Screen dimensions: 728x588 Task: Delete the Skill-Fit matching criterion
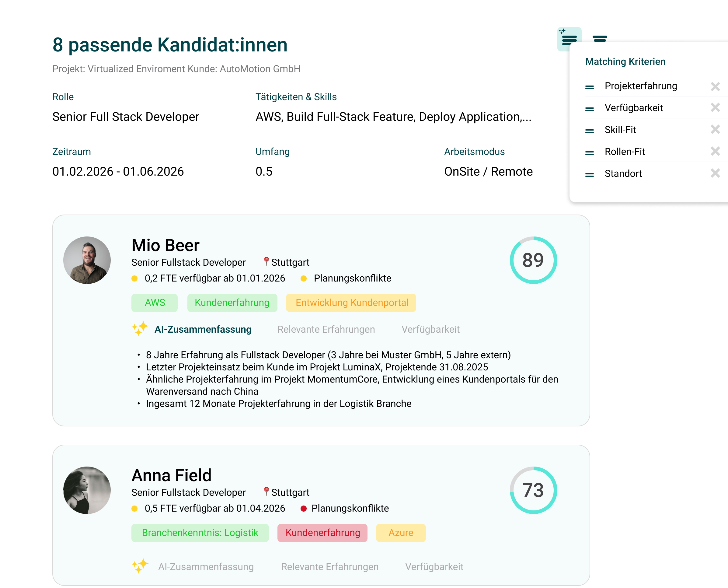(715, 129)
